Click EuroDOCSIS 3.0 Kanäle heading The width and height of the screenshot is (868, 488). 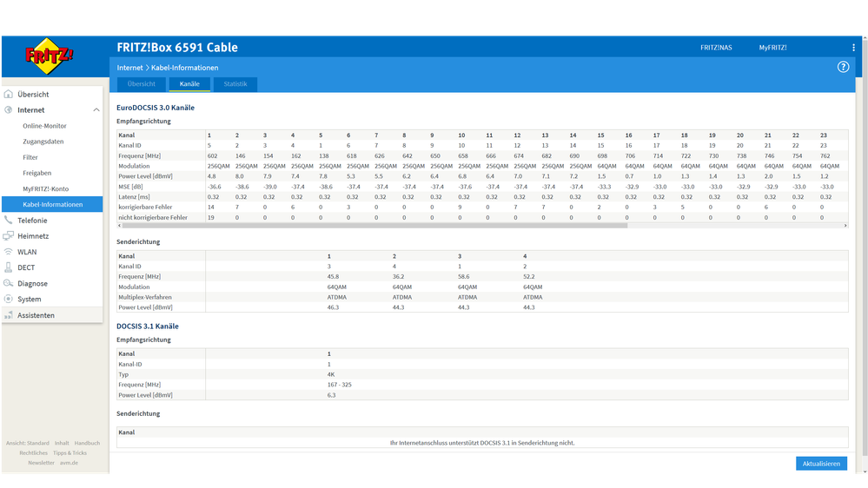coord(155,108)
